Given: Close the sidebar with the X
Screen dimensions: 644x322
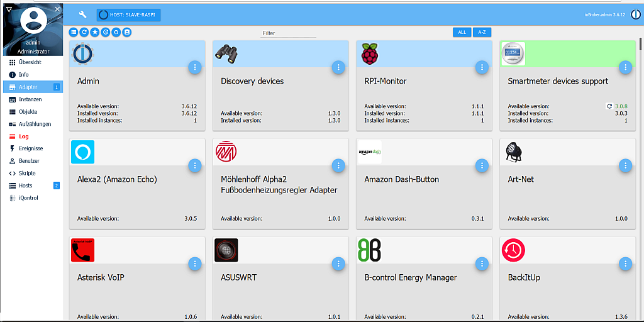Looking at the screenshot, I should pyautogui.click(x=57, y=9).
